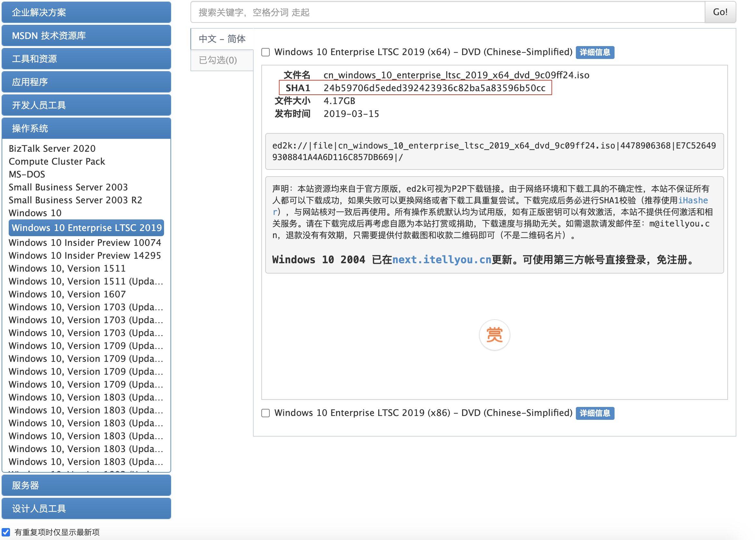Click the SHA1 hash value text
The height and width of the screenshot is (540, 756).
pos(434,88)
